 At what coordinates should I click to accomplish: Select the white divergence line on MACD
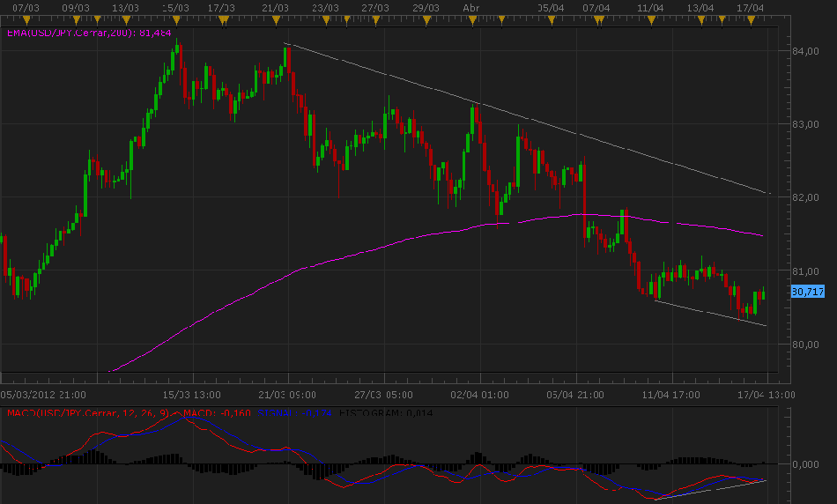705,489
